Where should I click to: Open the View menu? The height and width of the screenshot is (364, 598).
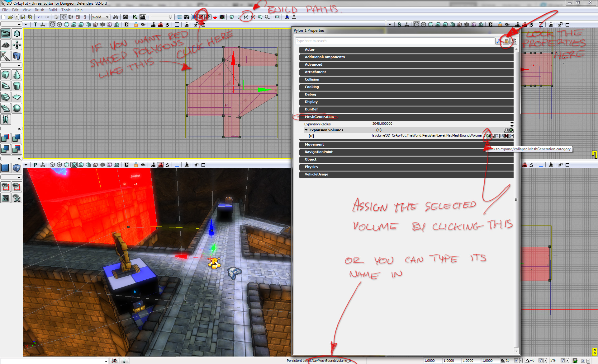coord(26,10)
